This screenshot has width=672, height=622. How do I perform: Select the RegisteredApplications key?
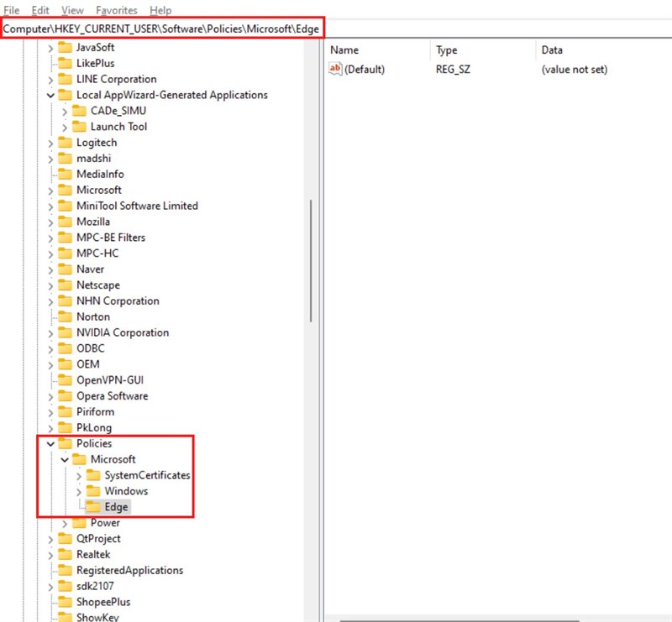[x=130, y=570]
